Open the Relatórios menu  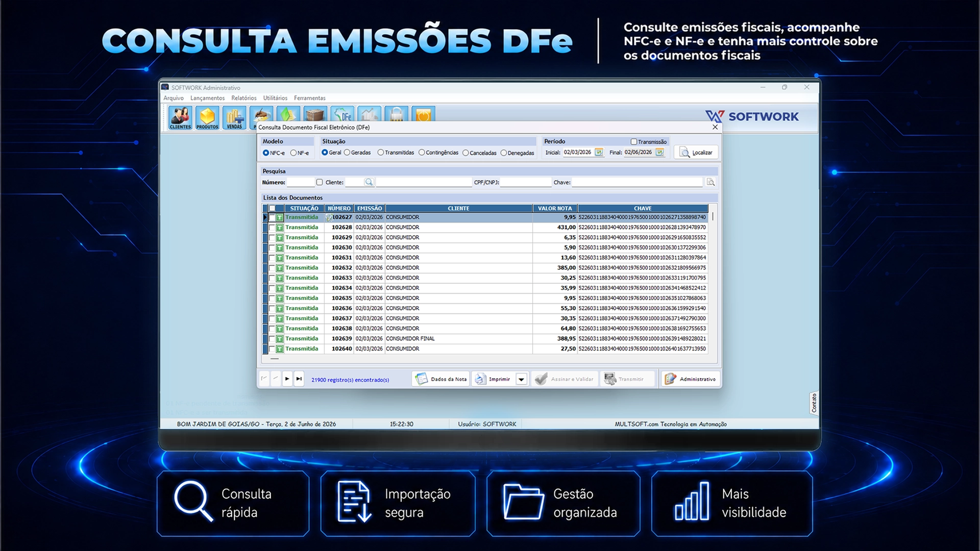point(244,98)
